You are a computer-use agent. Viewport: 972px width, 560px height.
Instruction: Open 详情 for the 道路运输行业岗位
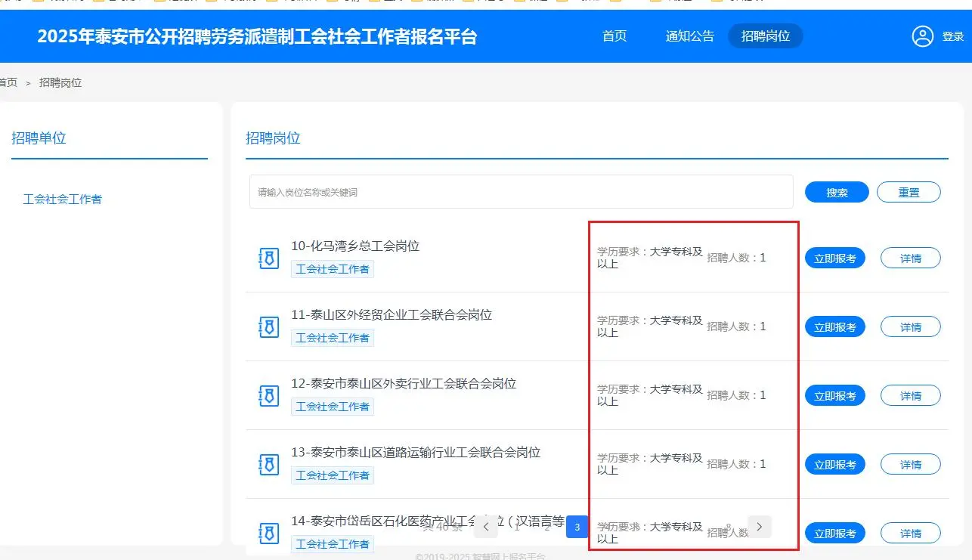pyautogui.click(x=910, y=463)
